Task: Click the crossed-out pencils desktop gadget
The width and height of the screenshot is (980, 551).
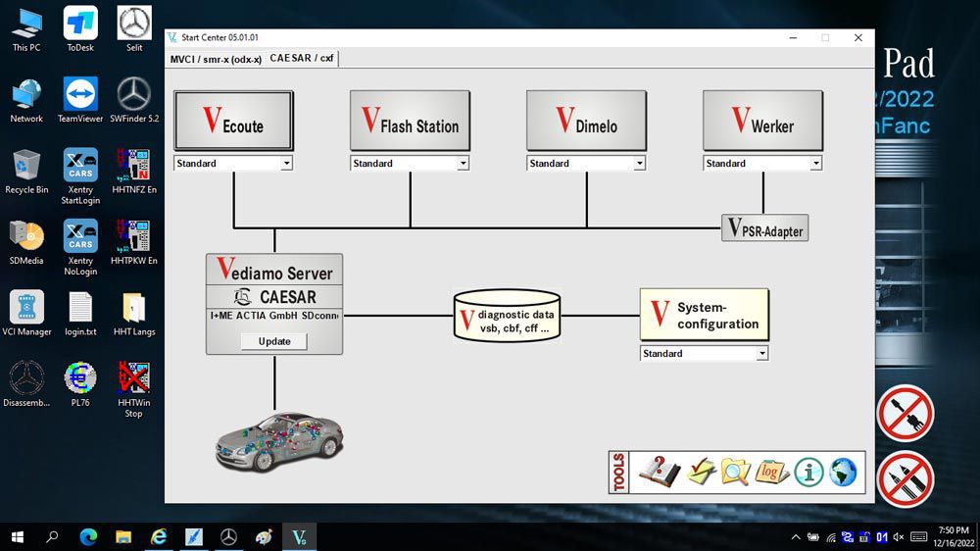Action: 905,479
